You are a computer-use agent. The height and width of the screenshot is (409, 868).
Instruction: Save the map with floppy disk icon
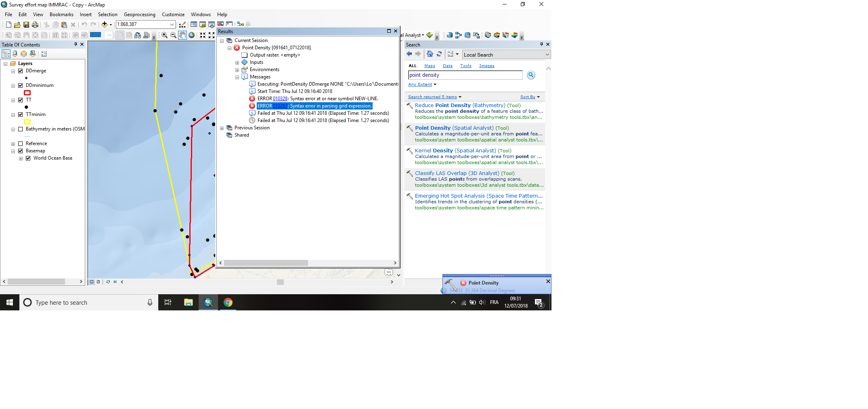coord(26,25)
